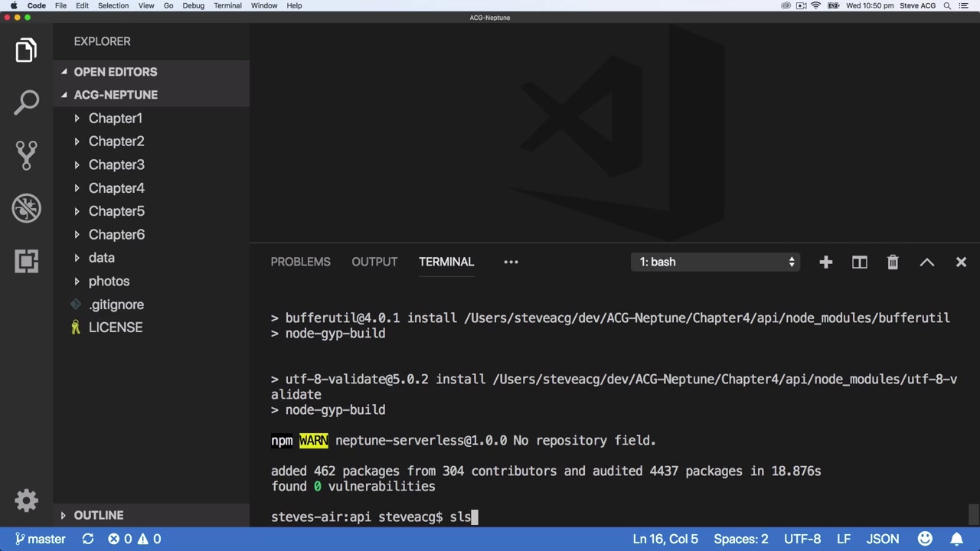Synchronize changes in the status bar

tap(88, 539)
